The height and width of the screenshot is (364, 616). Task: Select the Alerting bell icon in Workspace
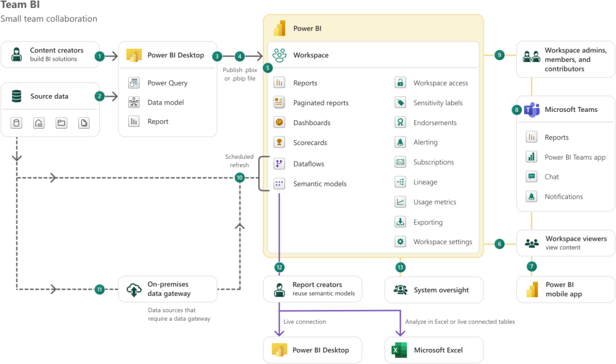[x=400, y=143]
